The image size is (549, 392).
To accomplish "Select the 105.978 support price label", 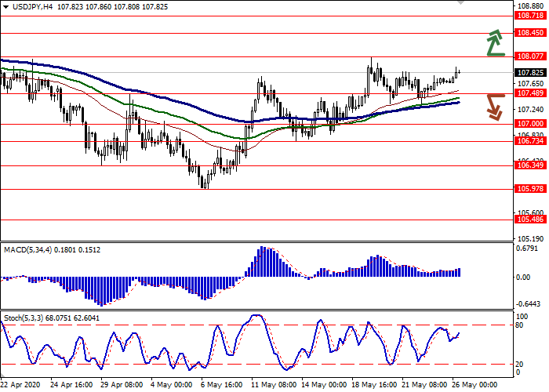I will [x=531, y=189].
